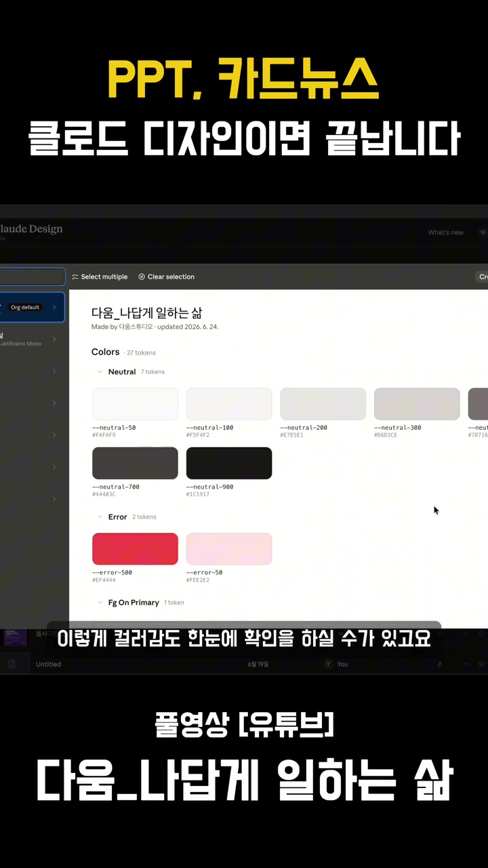
Task: Click the hex value #FEE2E2
Action: tap(198, 580)
